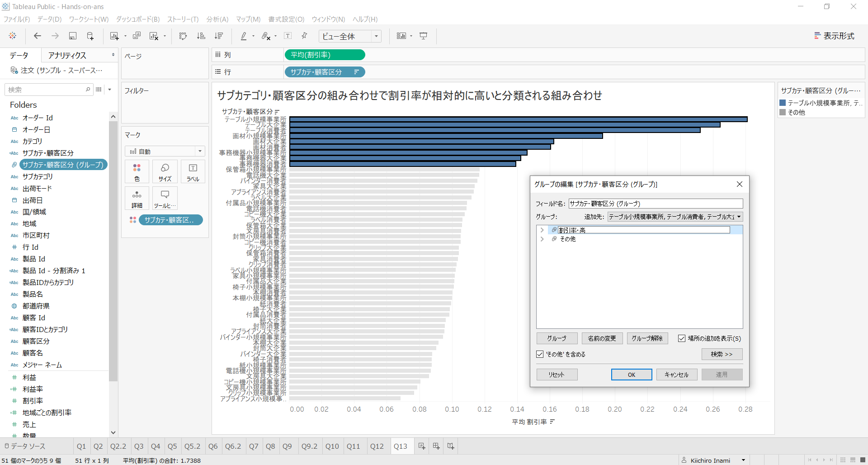Select the 割引率 field in data pane

(x=33, y=401)
